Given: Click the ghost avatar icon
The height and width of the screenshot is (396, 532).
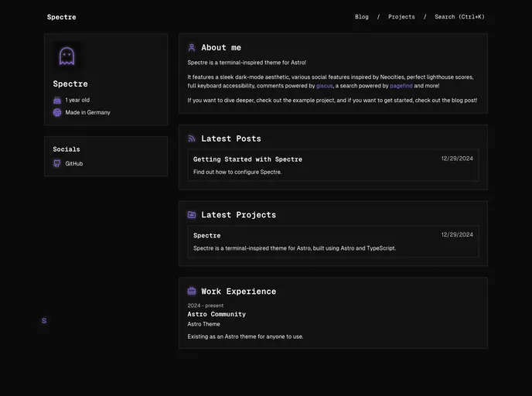Looking at the screenshot, I should (x=66, y=56).
